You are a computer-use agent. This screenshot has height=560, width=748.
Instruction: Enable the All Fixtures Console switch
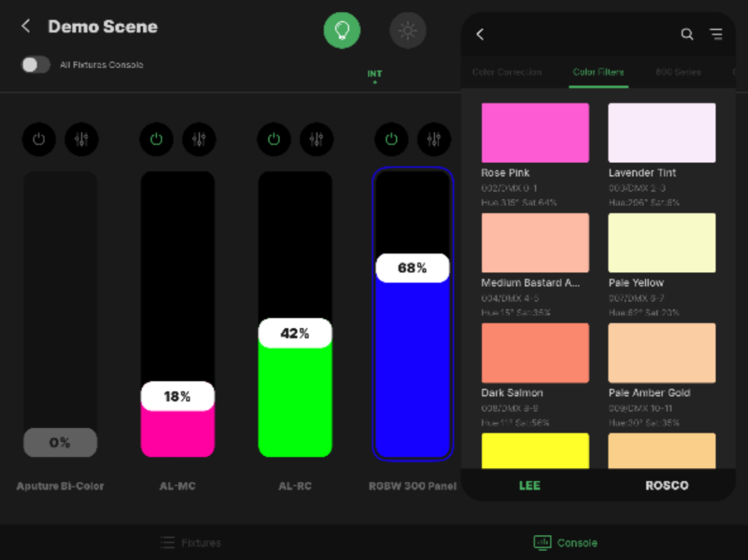pyautogui.click(x=36, y=65)
